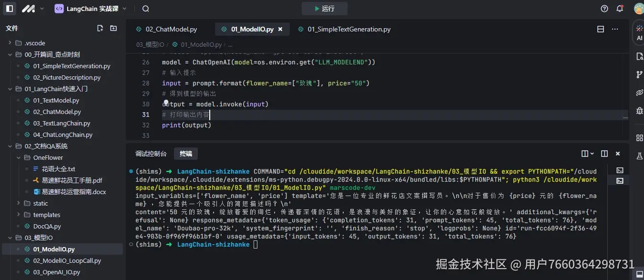Open the AI assistant panel in right sidebar
Screen dimensions: 644x280
click(639, 32)
